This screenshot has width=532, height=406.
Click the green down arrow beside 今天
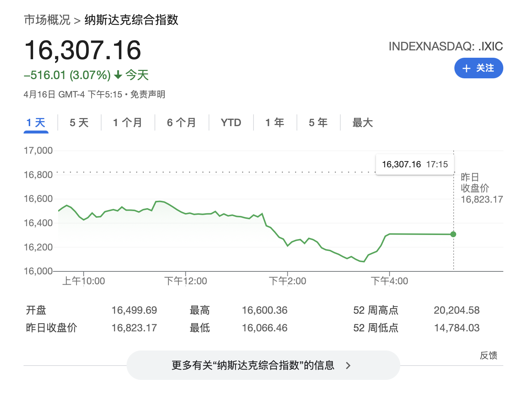click(118, 75)
